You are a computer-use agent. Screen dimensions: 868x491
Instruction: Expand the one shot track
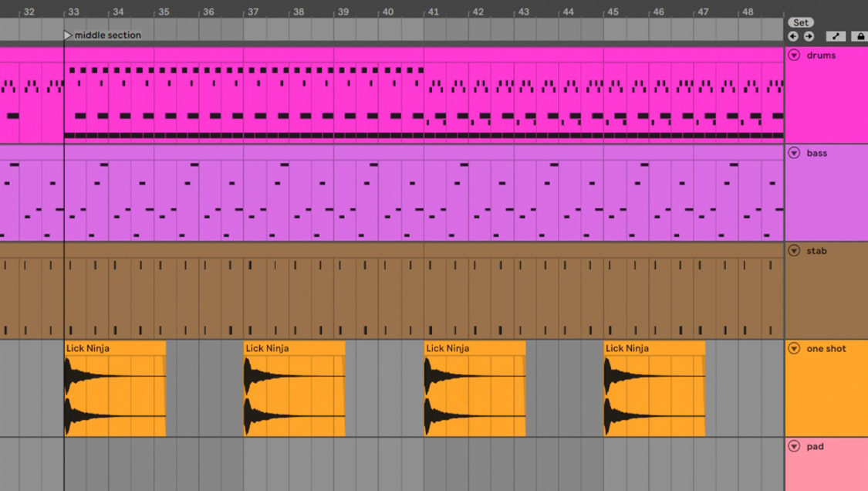pos(794,349)
